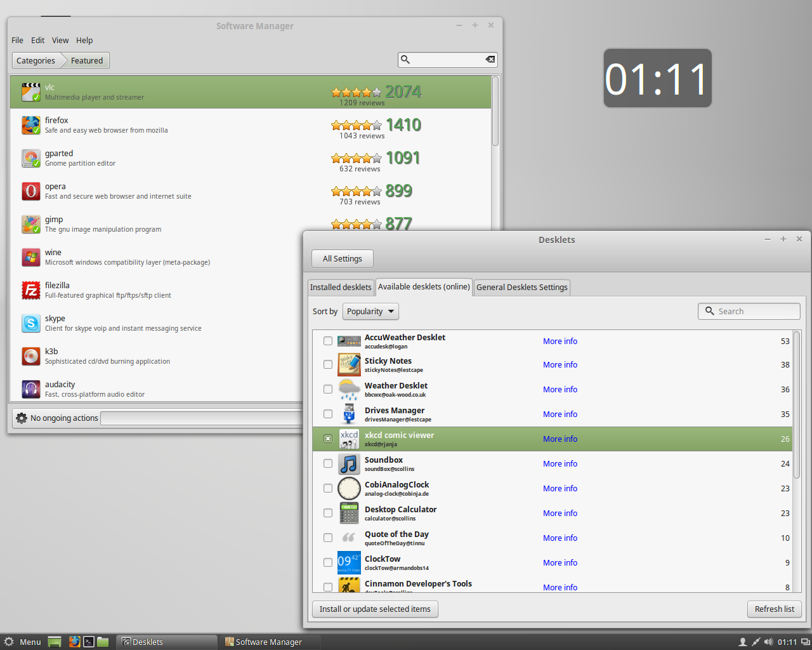Click the Categories breadcrumb in Software Manager
The image size is (812, 650).
click(x=36, y=61)
